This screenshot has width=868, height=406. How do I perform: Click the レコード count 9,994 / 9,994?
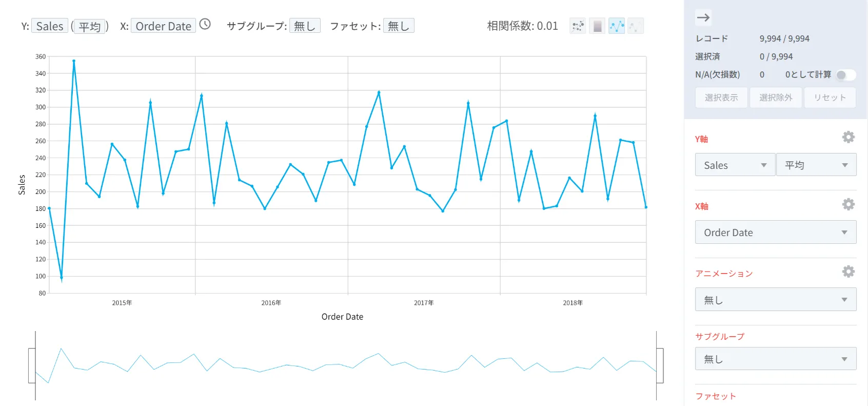784,38
